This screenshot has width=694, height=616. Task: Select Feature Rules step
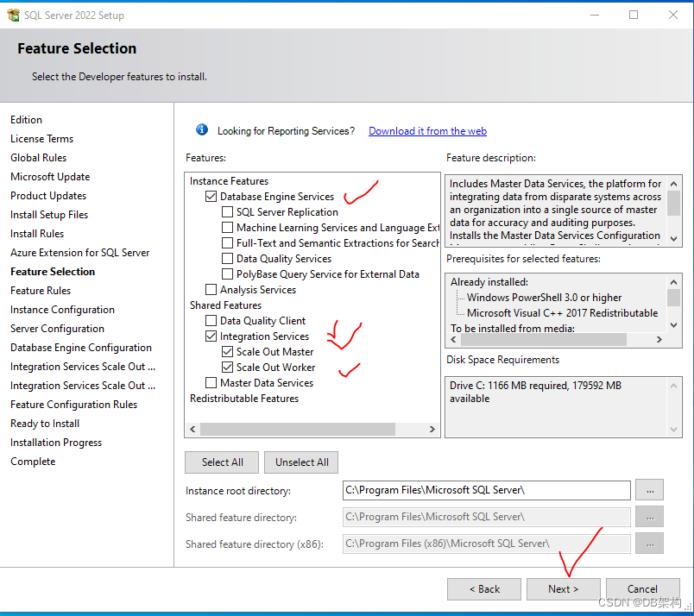coord(41,291)
